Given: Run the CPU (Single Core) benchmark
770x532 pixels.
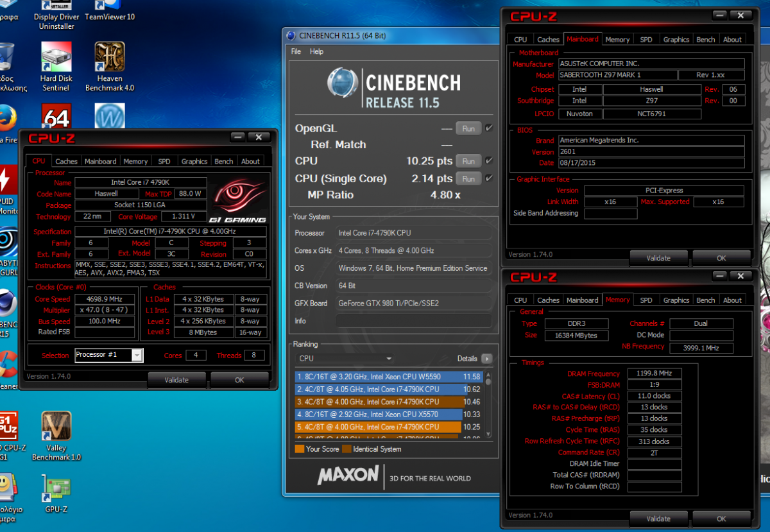Looking at the screenshot, I should pos(468,179).
